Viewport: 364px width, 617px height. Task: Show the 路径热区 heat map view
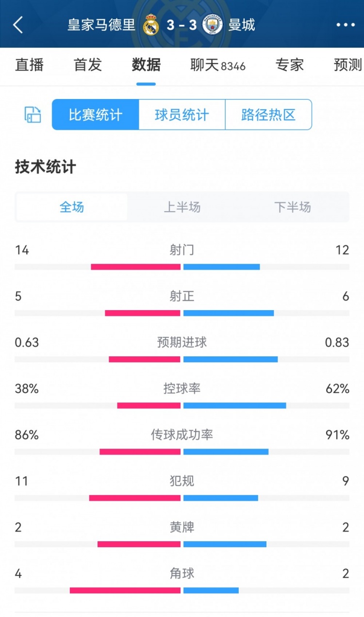click(268, 115)
